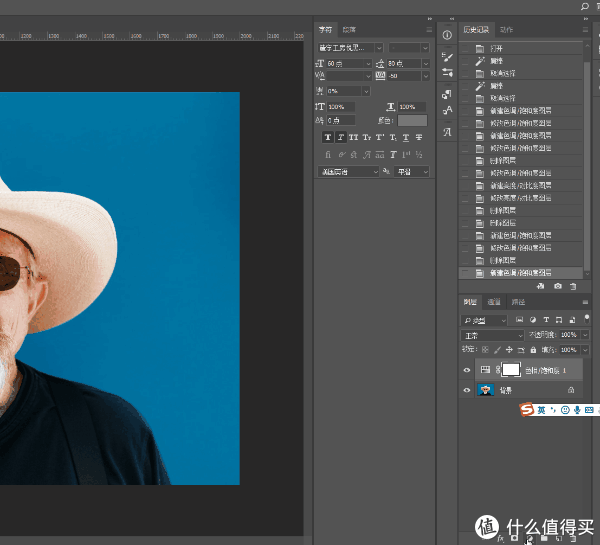The width and height of the screenshot is (600, 545).
Task: Open Character Styles panel icon in dock
Action: tap(447, 110)
